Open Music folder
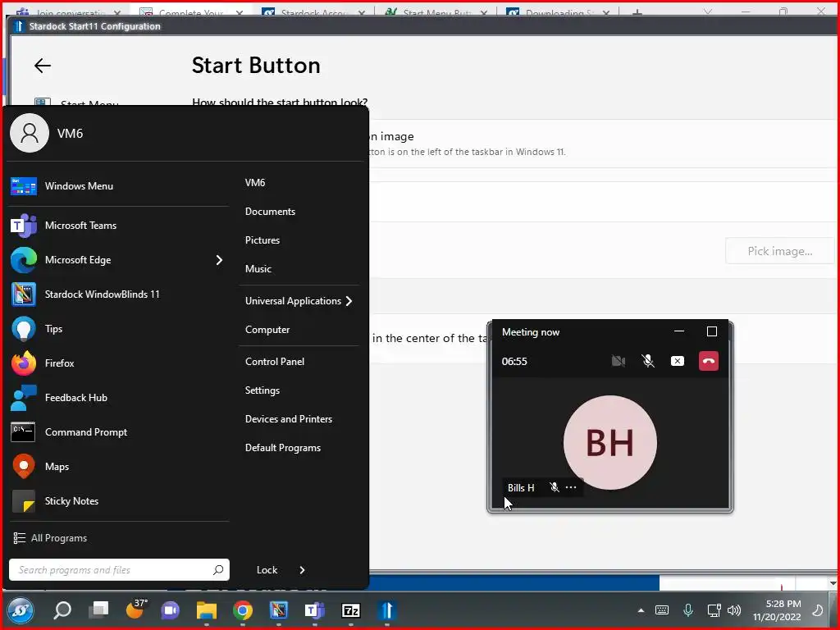 [258, 269]
